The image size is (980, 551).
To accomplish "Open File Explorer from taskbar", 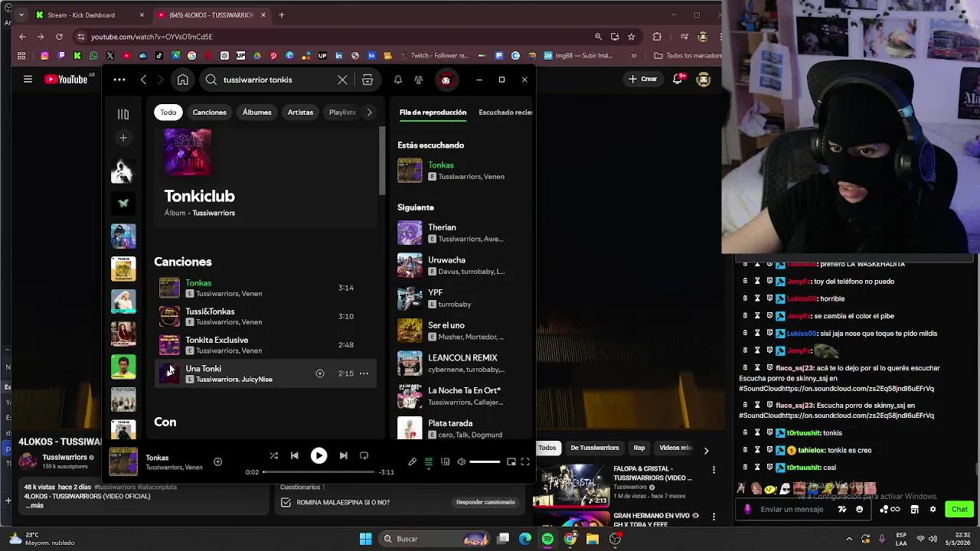I will (x=593, y=539).
